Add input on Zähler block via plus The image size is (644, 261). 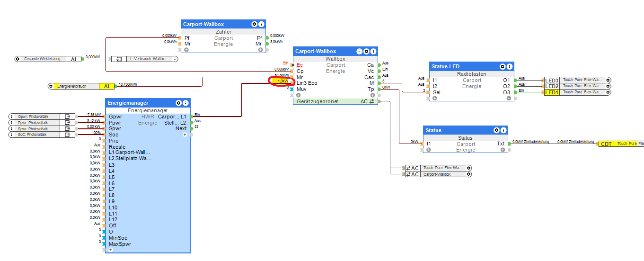(x=186, y=49)
